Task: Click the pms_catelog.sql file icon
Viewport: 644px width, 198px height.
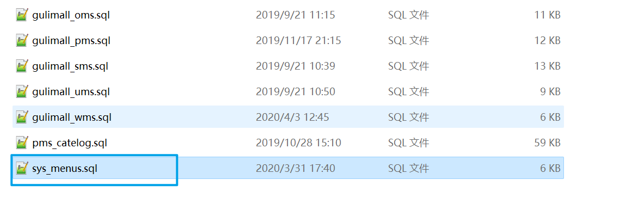Action: tap(22, 143)
